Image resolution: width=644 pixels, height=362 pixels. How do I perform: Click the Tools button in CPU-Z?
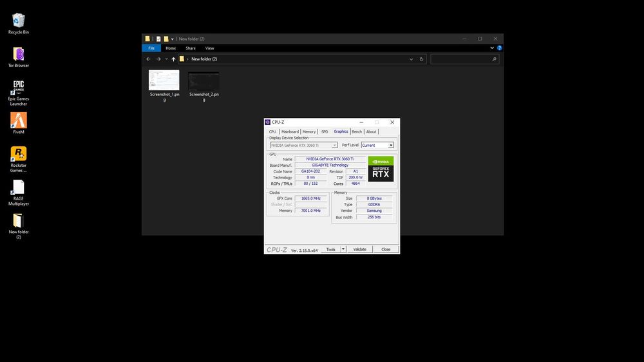point(330,249)
